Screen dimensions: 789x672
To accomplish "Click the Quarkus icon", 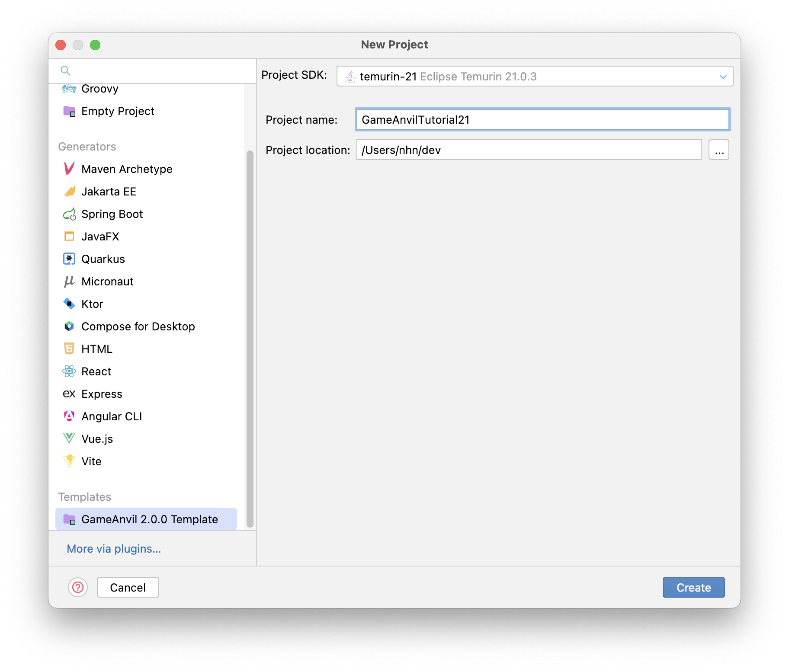I will pyautogui.click(x=69, y=259).
